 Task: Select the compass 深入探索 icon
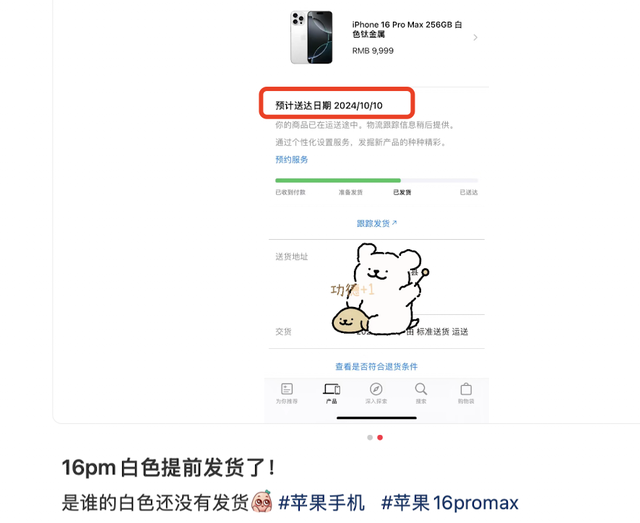[x=376, y=389]
